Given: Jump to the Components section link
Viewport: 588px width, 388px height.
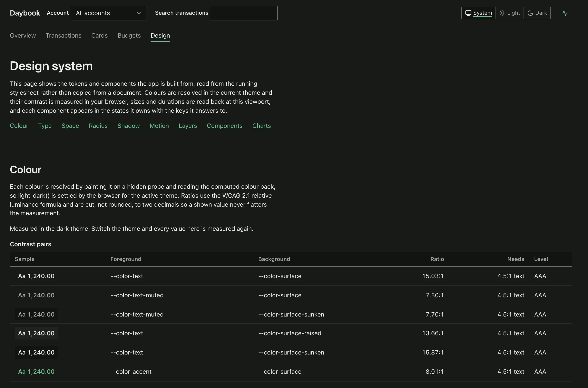Looking at the screenshot, I should pos(225,126).
